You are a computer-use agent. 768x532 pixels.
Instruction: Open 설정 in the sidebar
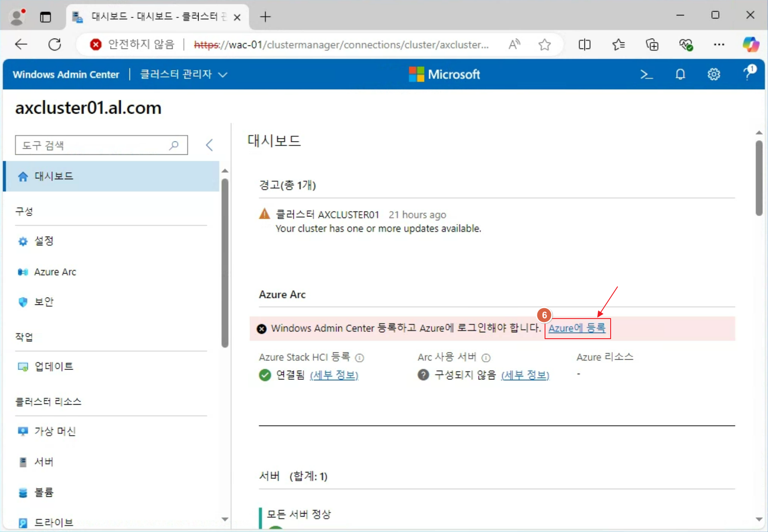coord(111,241)
